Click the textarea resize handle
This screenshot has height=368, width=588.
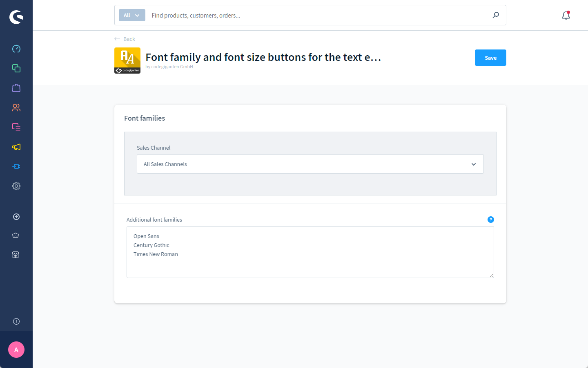point(492,276)
